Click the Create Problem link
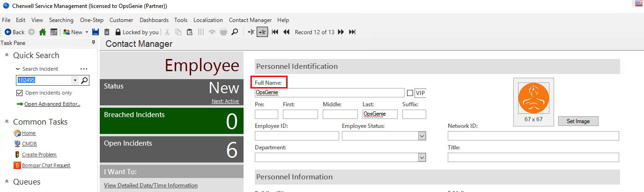The image size is (644, 192). click(x=39, y=155)
